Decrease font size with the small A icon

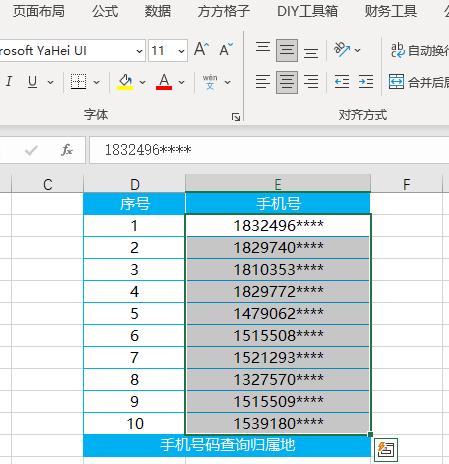pos(226,50)
